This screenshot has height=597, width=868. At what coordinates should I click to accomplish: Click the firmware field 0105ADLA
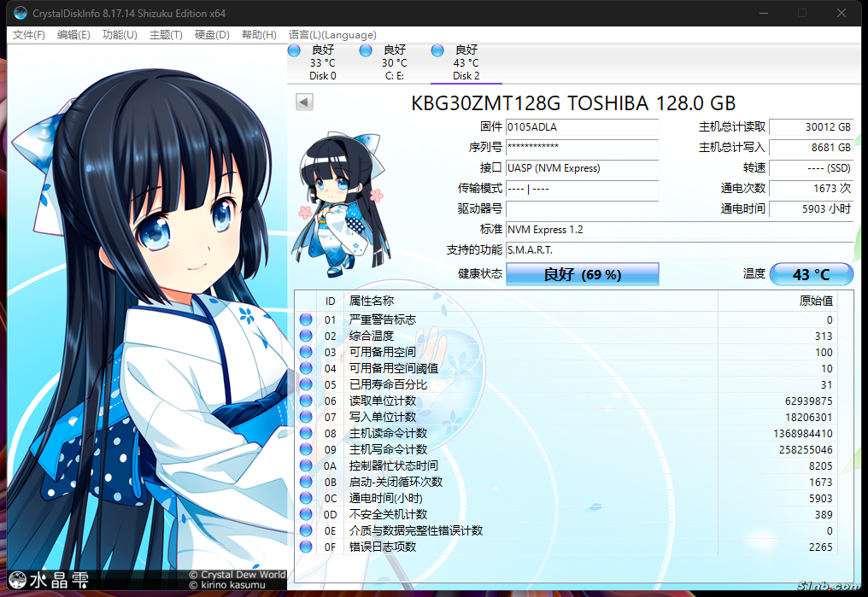pyautogui.click(x=583, y=126)
